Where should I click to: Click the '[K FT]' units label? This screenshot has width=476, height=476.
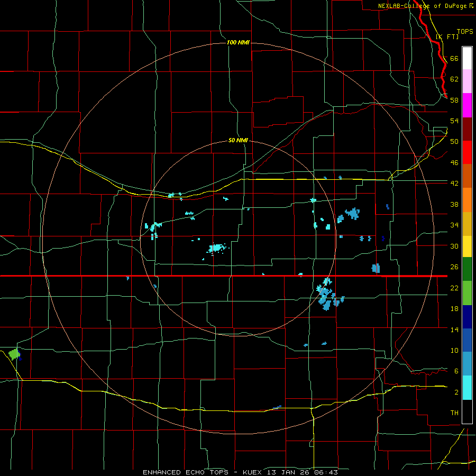coord(447,36)
